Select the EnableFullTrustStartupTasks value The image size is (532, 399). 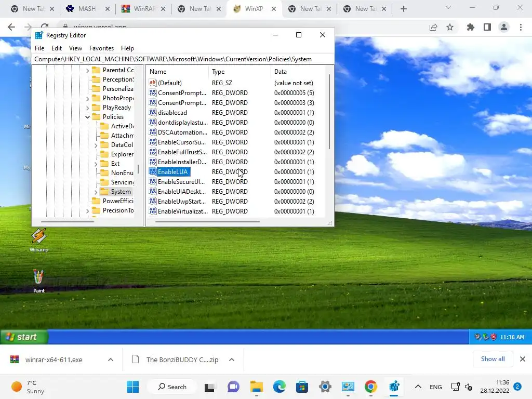click(182, 152)
